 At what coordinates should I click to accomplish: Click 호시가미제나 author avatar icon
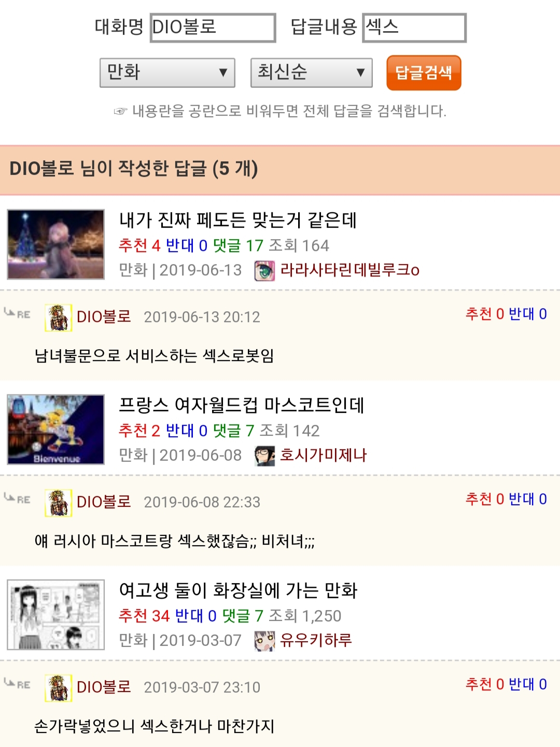(x=264, y=455)
